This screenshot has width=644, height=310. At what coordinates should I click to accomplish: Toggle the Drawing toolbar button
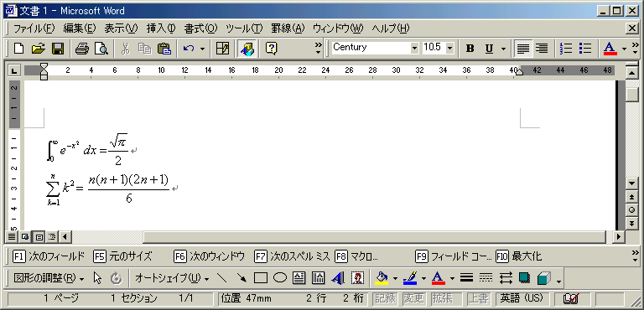[x=247, y=49]
